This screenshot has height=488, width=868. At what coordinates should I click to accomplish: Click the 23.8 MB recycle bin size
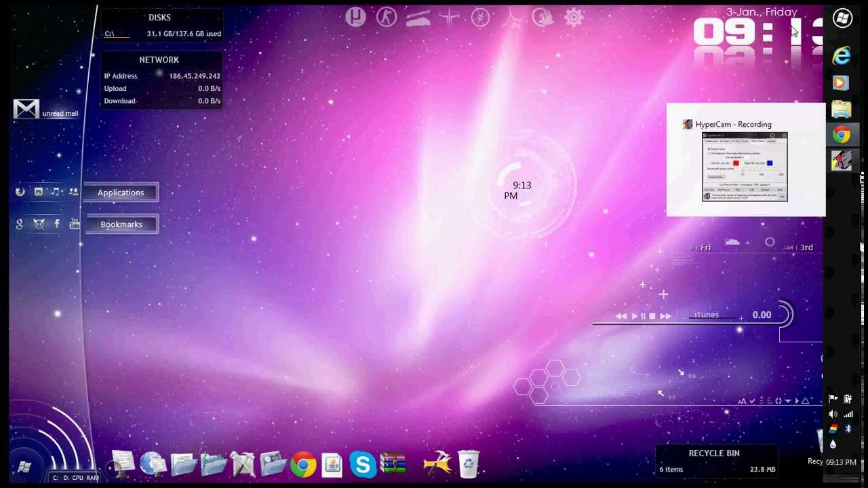pos(763,469)
